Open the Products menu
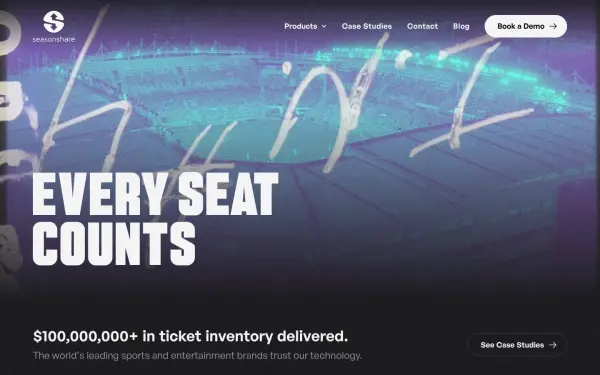 [301, 26]
